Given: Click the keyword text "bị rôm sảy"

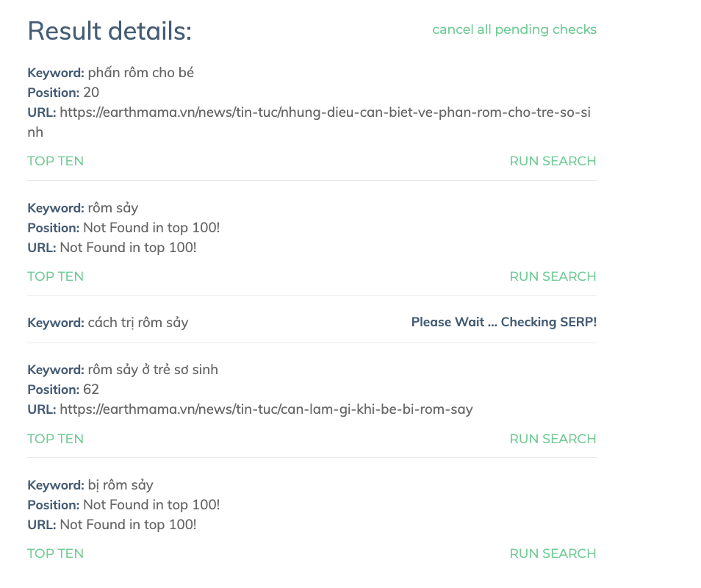Looking at the screenshot, I should pos(121,485).
